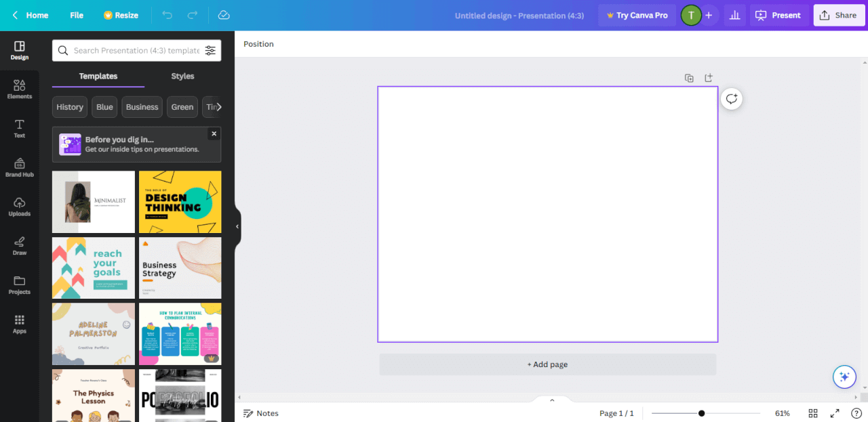Viewport: 868px width, 422px height.
Task: Click the redo arrow
Action: (193, 15)
